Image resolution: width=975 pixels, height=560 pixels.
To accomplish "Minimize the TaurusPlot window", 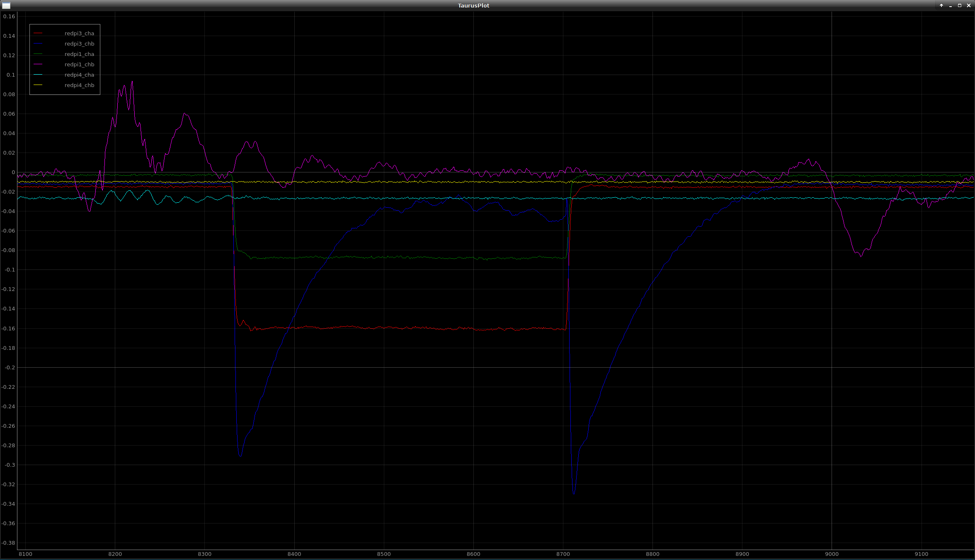I will tap(951, 5).
